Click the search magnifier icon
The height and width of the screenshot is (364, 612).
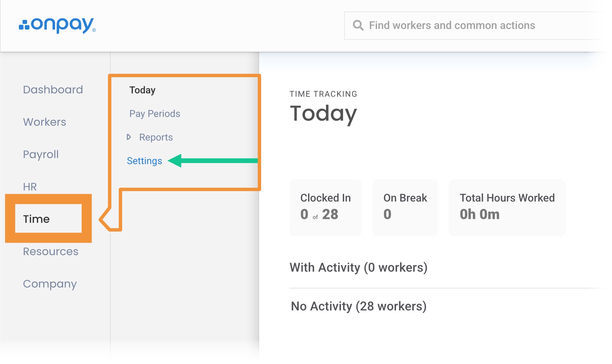[358, 25]
